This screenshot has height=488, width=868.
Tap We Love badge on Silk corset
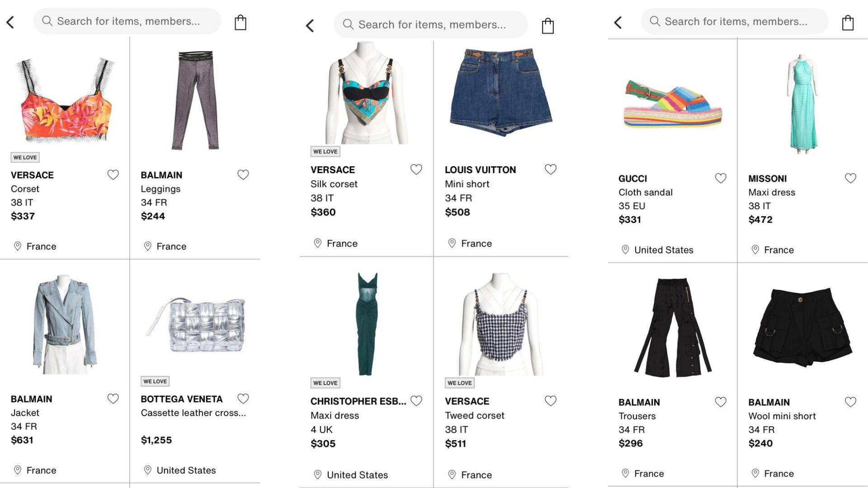click(x=325, y=152)
